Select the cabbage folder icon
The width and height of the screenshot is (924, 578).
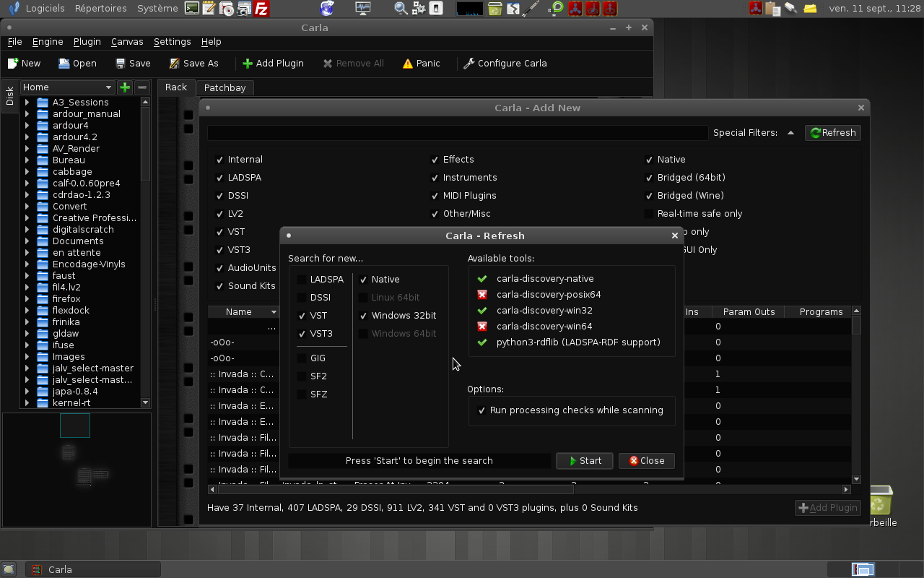(43, 172)
